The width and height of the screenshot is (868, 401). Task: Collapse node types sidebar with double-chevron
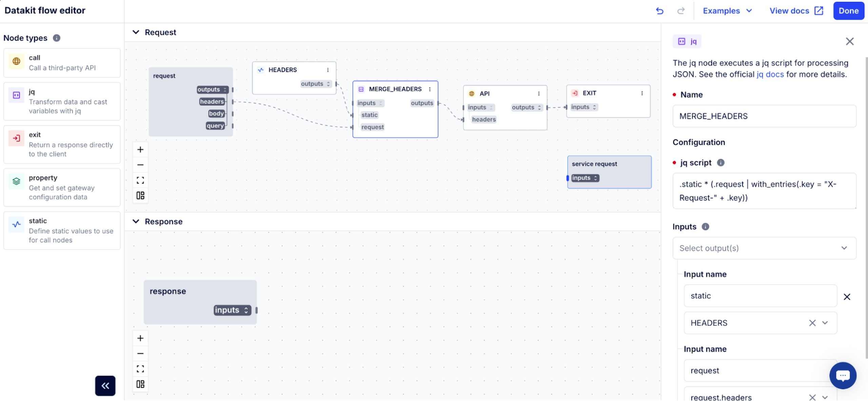pyautogui.click(x=105, y=386)
